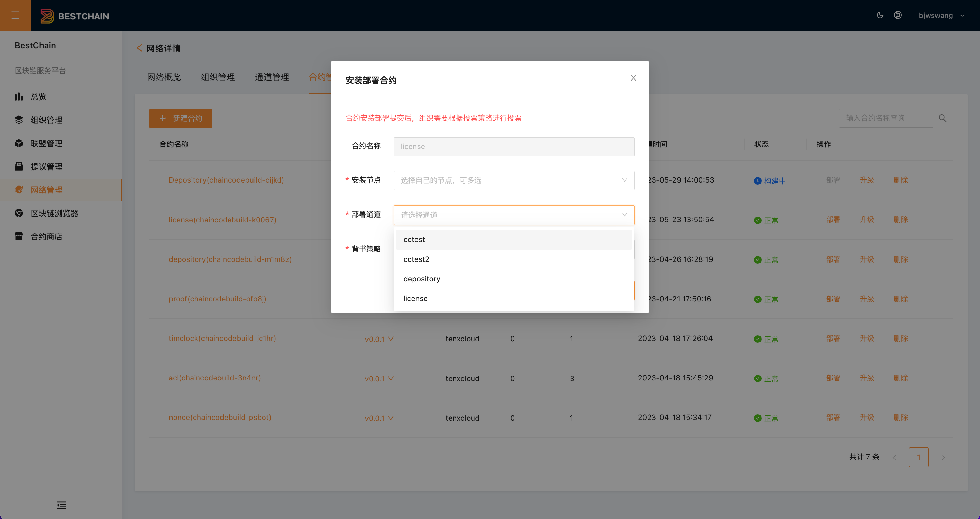
Task: Select license from the channel list
Action: (514, 299)
